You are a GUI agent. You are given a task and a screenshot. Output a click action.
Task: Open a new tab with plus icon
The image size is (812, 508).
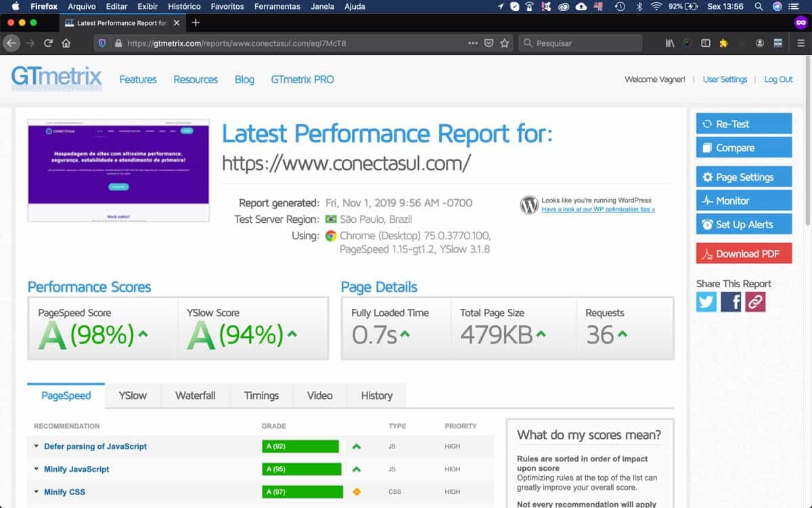pos(196,22)
